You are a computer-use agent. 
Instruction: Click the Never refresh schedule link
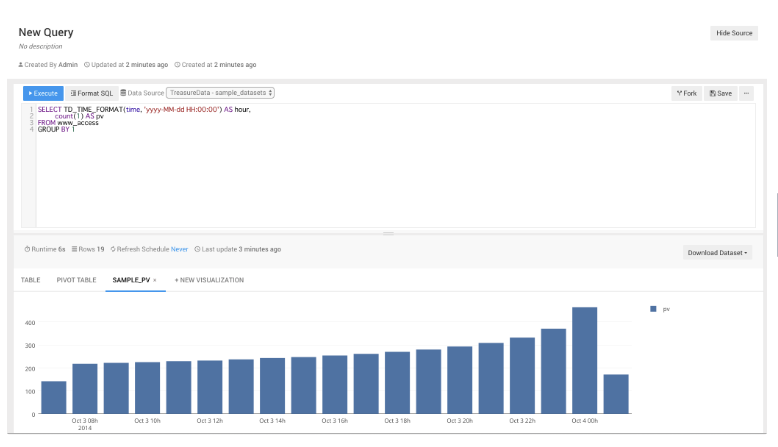(179, 249)
